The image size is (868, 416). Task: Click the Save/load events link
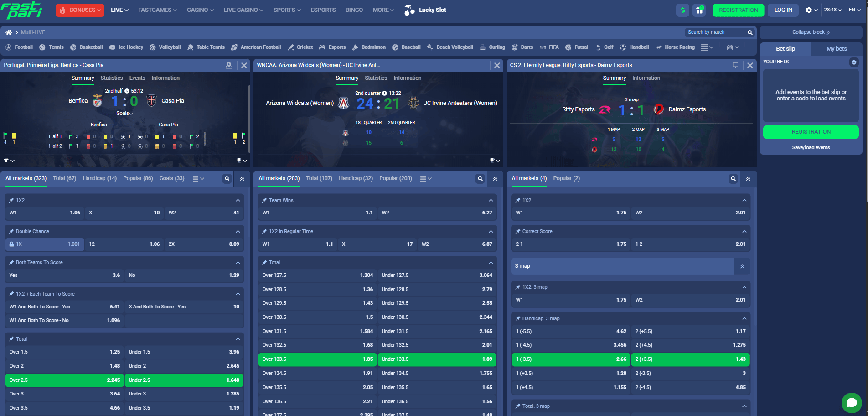coord(811,147)
